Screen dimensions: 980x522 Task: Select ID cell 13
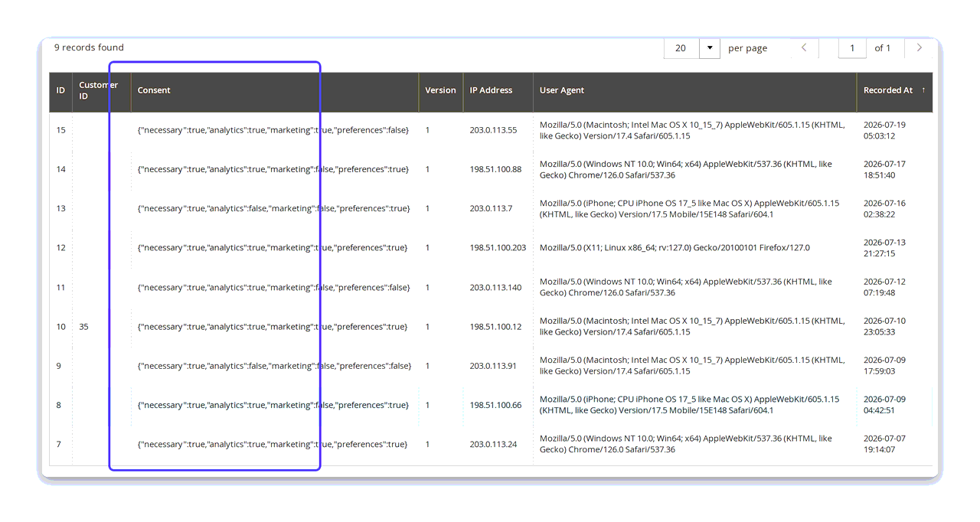click(61, 208)
